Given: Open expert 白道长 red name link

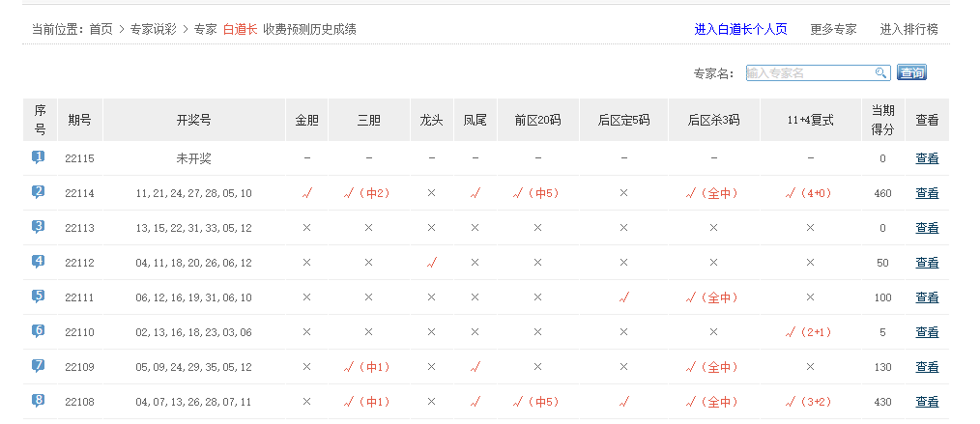Looking at the screenshot, I should [240, 29].
